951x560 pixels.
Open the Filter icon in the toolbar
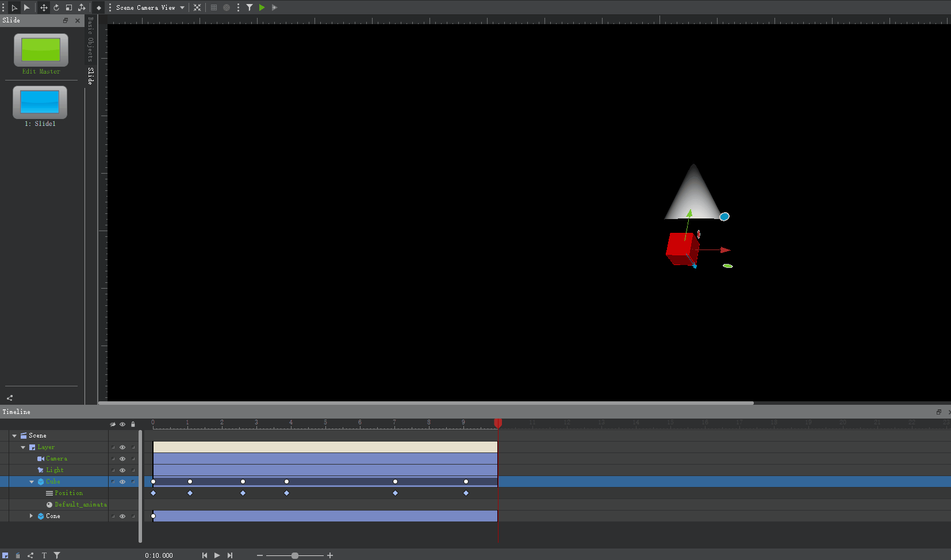pyautogui.click(x=250, y=7)
